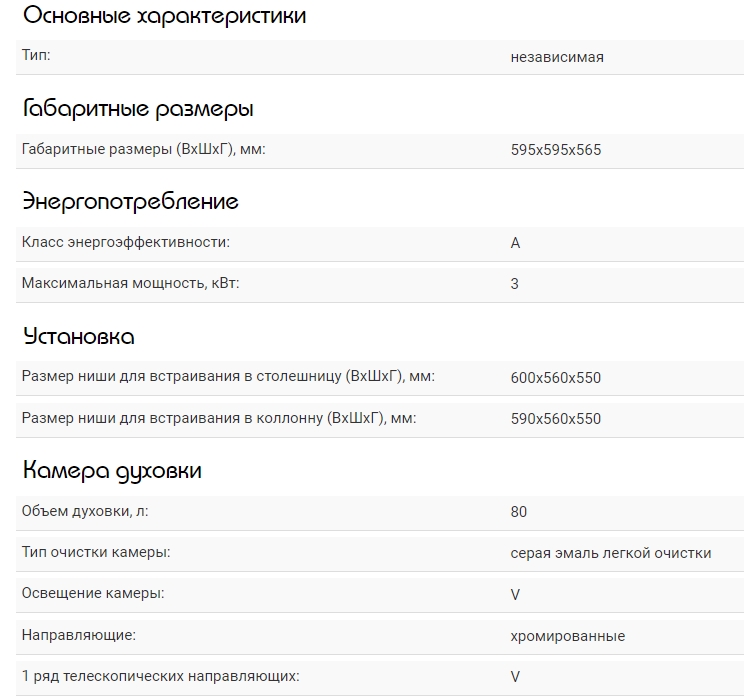Click the 'Объем духовки, л:' label
Viewport: 744px width, 698px height.
[85, 511]
